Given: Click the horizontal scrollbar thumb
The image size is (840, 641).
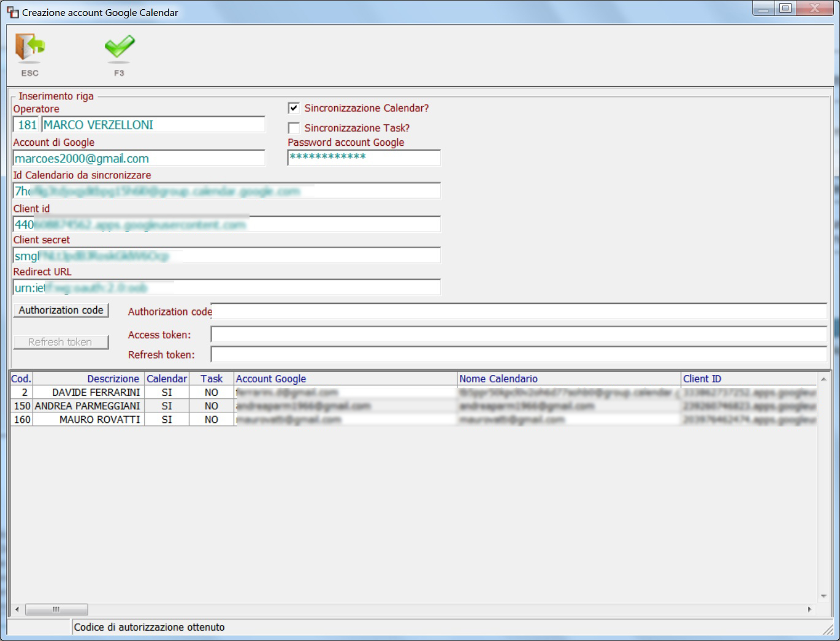Looking at the screenshot, I should pyautogui.click(x=56, y=610).
